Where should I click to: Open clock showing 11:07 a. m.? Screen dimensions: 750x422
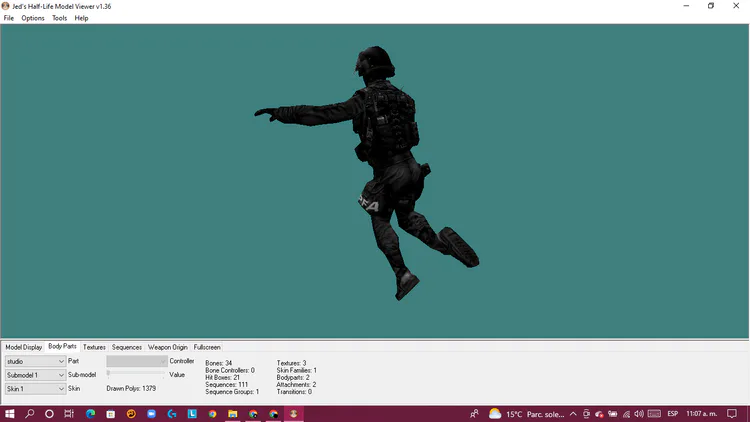pyautogui.click(x=702, y=414)
